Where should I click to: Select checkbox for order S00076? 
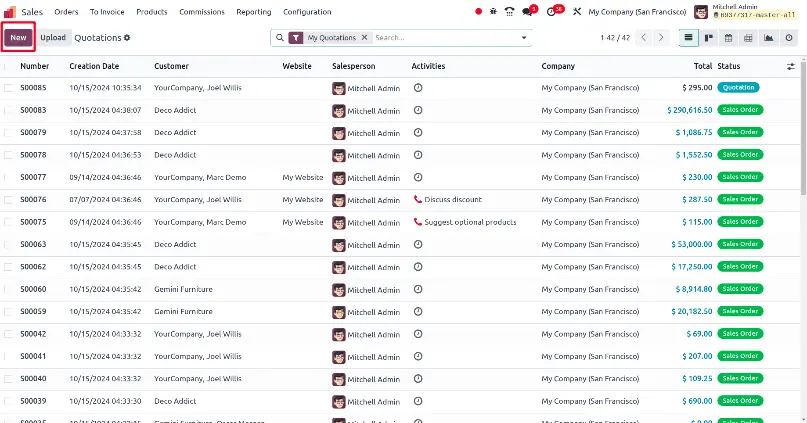click(x=8, y=200)
